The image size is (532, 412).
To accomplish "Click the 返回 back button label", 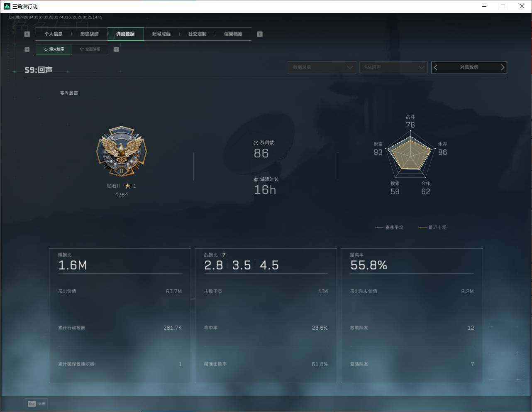I will click(41, 404).
